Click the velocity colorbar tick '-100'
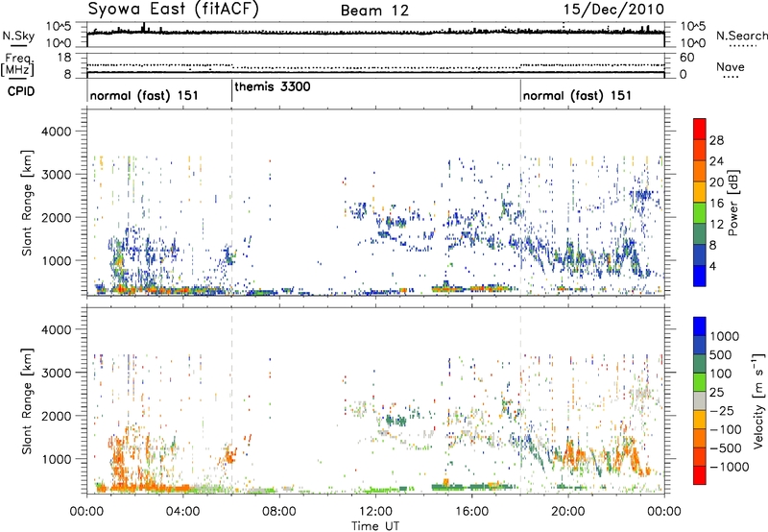Viewport: 768px width, 532px height. click(726, 429)
